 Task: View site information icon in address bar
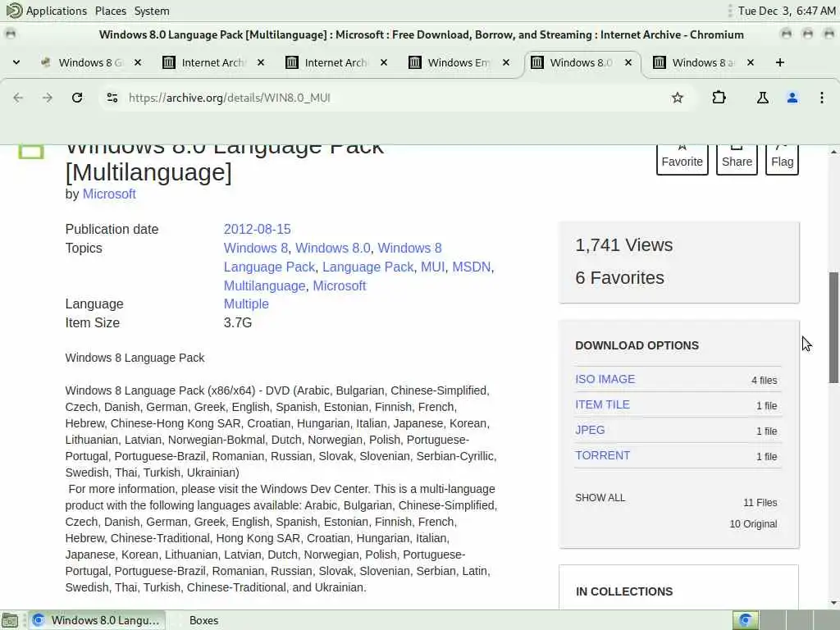coord(112,98)
